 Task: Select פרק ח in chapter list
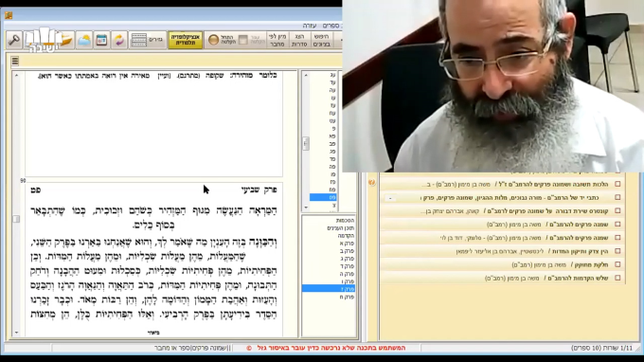click(x=347, y=297)
